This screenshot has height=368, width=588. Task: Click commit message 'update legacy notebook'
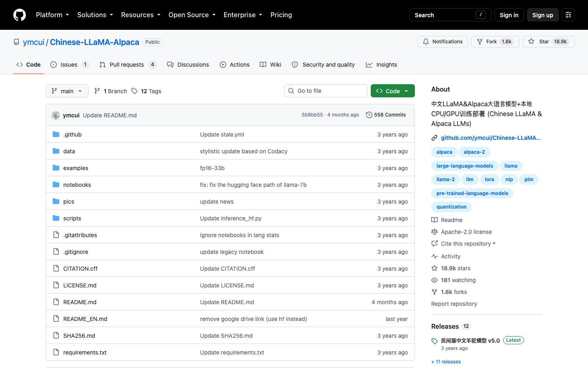(x=232, y=252)
